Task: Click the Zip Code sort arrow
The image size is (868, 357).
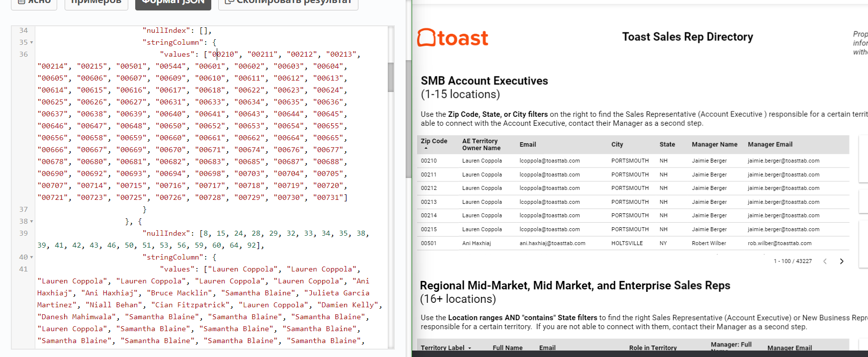Action: [x=426, y=148]
